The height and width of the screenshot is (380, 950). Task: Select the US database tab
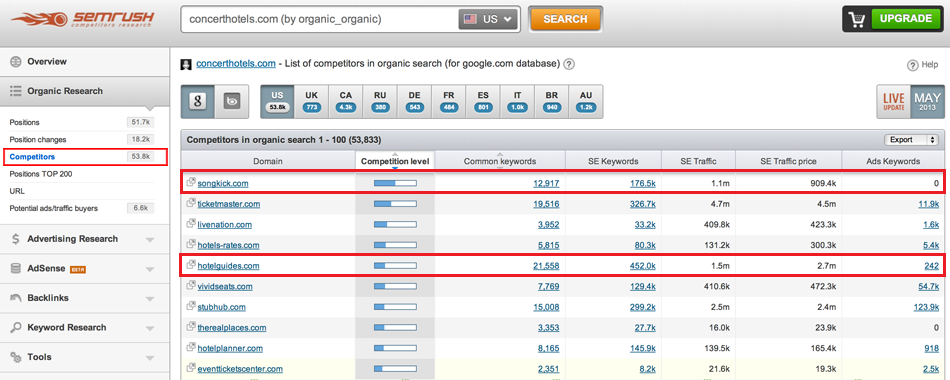pyautogui.click(x=277, y=101)
